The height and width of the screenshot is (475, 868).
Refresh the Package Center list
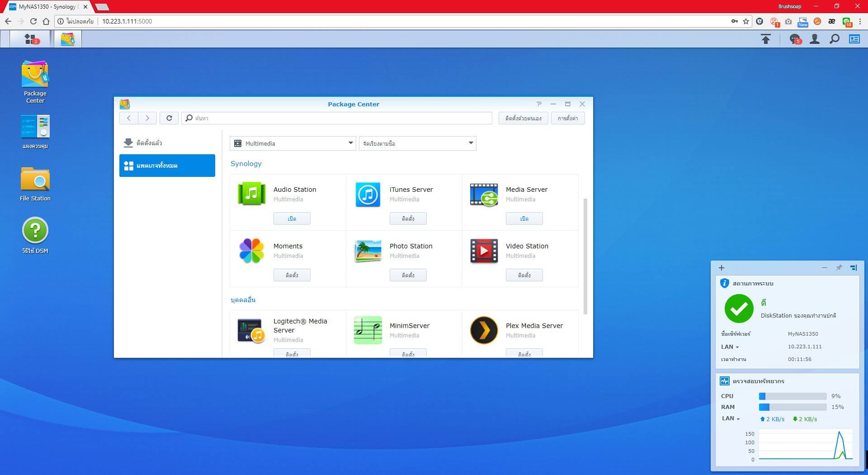tap(169, 118)
